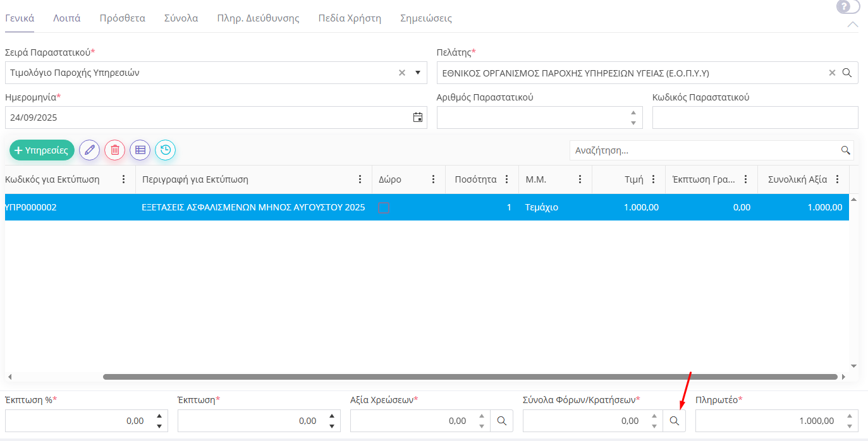Click the red trash delete icon

tap(114, 150)
